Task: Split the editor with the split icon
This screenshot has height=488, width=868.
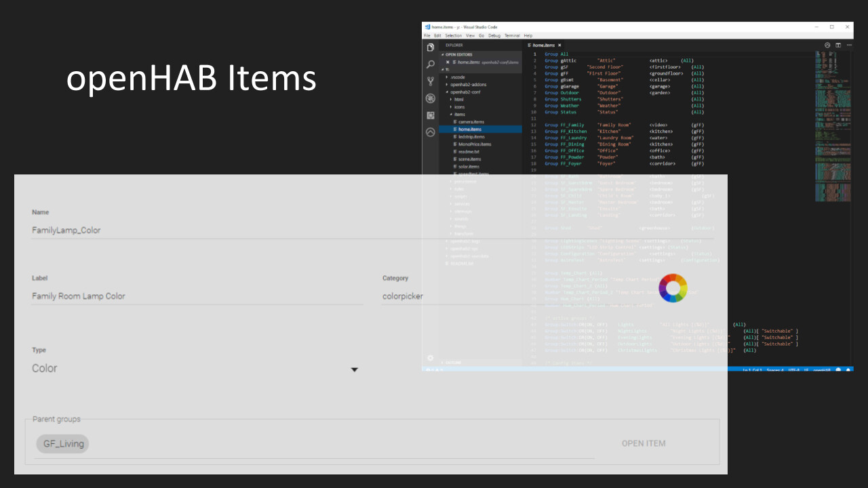Action: (838, 45)
